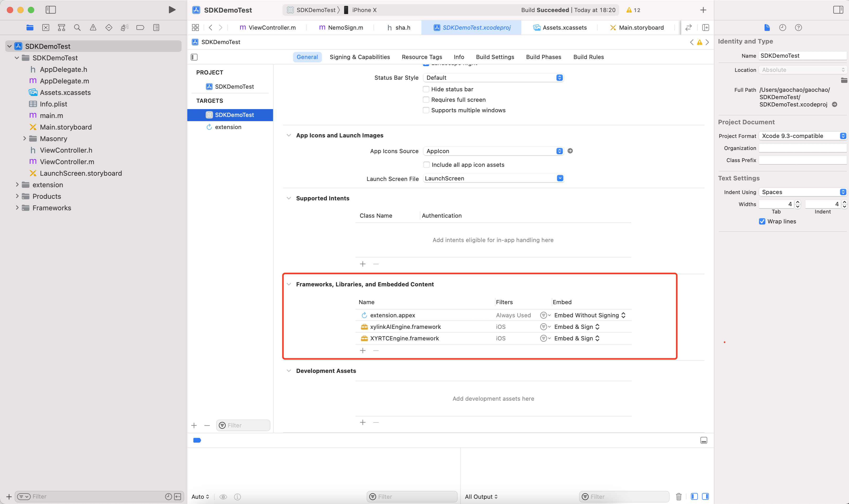The image size is (849, 504).
Task: Collapse Frameworks, Libraries, and Embedded Content section
Action: point(289,284)
